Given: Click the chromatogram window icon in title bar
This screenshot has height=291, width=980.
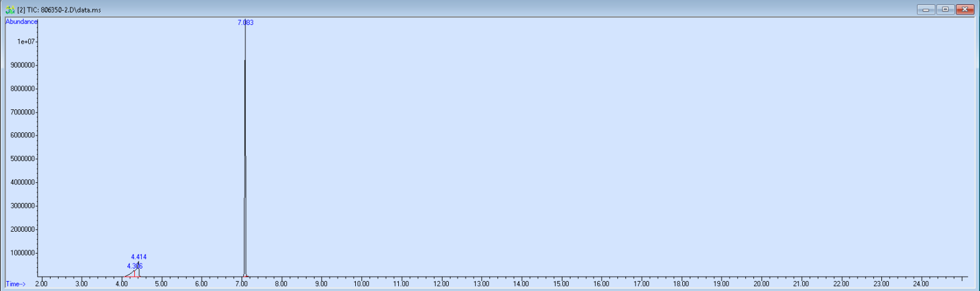Looking at the screenshot, I should click(x=10, y=10).
